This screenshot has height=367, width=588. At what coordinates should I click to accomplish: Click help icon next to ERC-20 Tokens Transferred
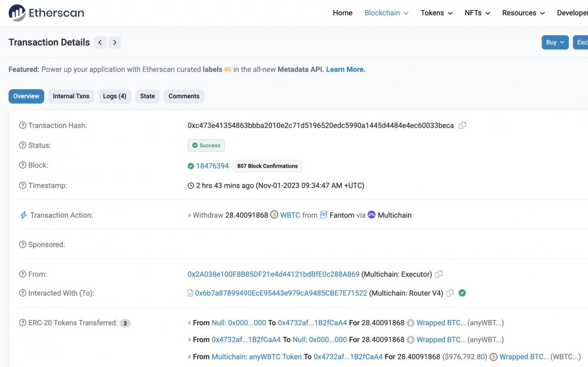click(x=22, y=323)
